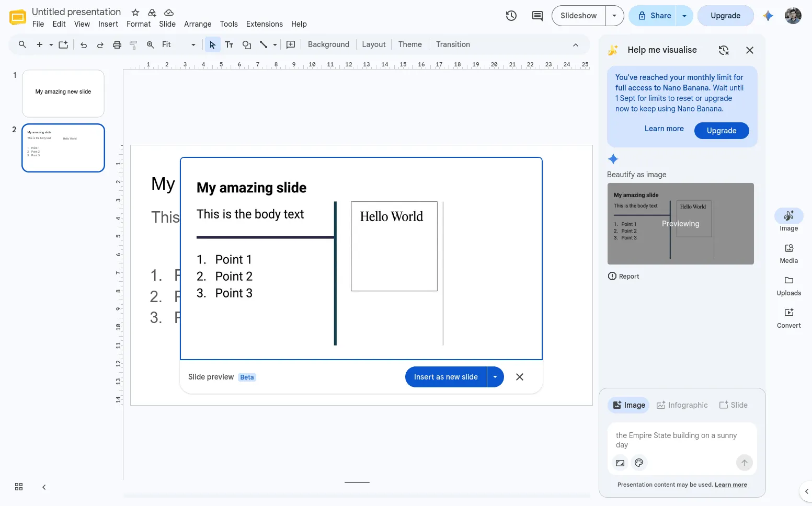The image size is (812, 506).
Task: Click the Slideshow button
Action: coord(579,16)
